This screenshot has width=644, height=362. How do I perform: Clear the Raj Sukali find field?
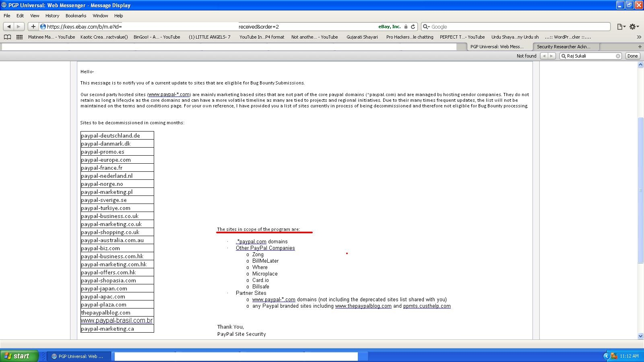pyautogui.click(x=618, y=56)
